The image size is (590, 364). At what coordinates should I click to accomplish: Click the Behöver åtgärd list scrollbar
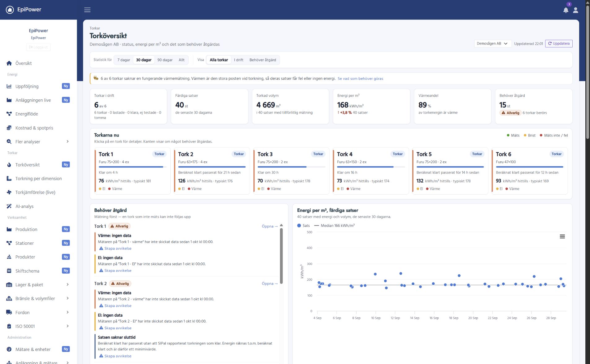click(x=281, y=256)
